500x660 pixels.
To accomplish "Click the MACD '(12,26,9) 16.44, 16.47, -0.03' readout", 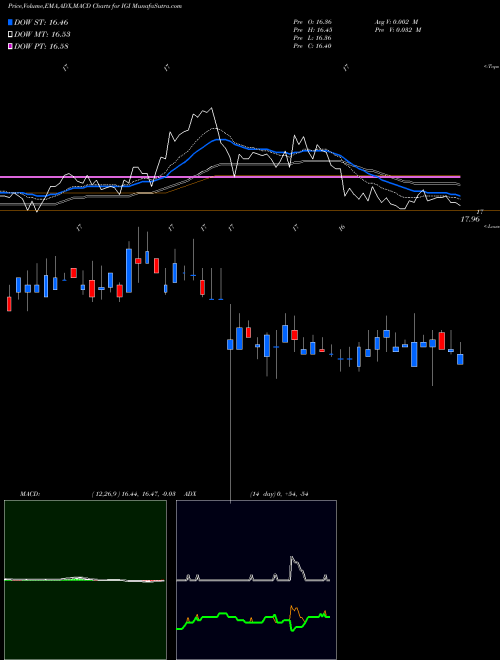I will click(x=133, y=494).
